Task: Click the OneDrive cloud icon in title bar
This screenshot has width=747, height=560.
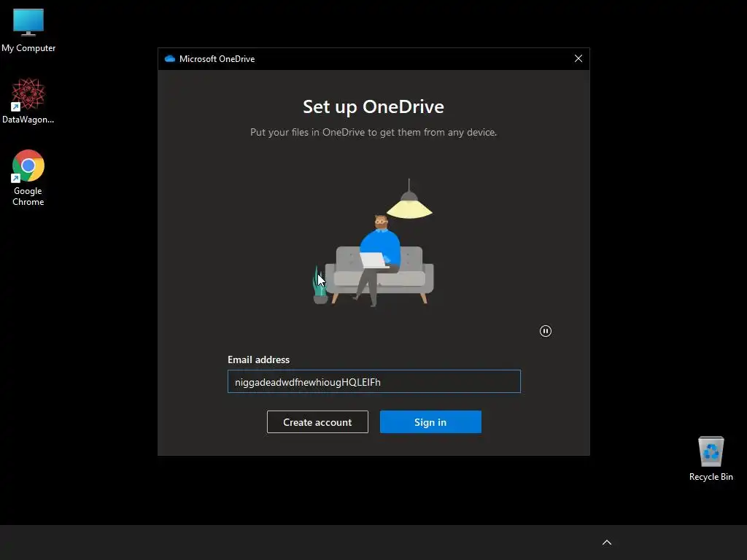Action: coord(169,58)
